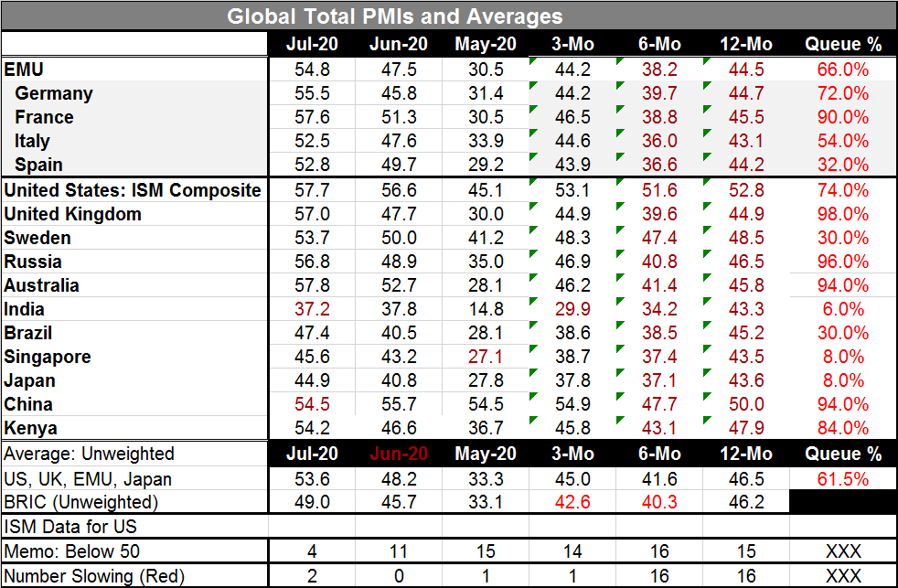898x588 pixels.
Task: Click the 'BRIC (Unweighted)' row label
Action: (80, 501)
